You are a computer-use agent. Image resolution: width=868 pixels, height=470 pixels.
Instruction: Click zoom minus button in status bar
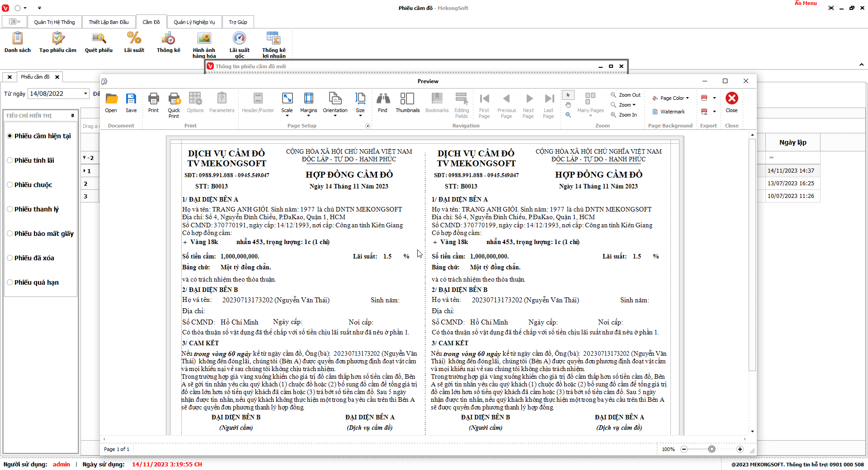point(684,449)
